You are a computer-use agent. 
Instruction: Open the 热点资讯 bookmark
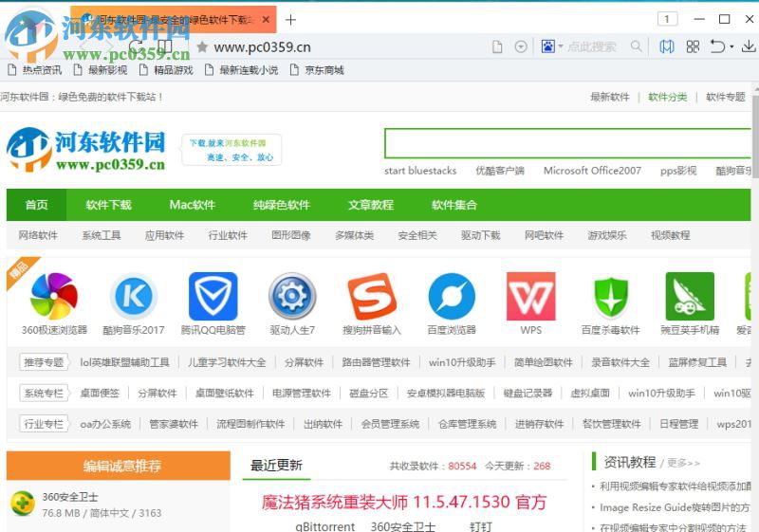pos(35,70)
